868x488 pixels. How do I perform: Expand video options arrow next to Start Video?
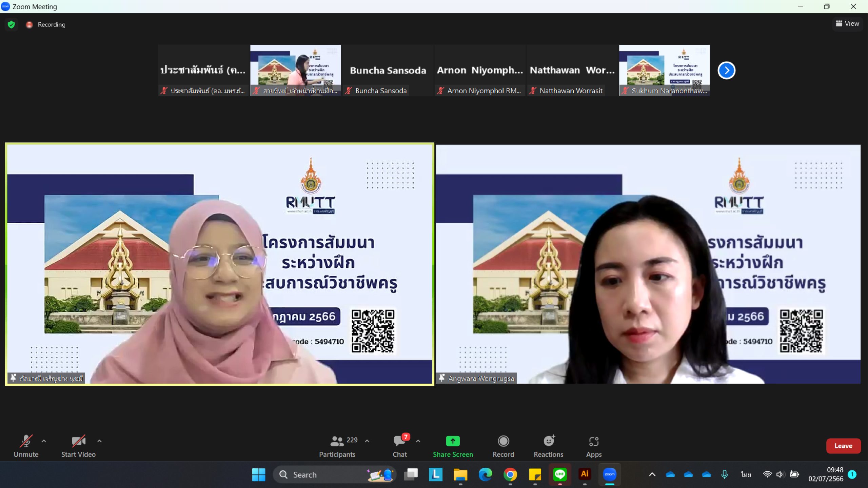click(99, 441)
